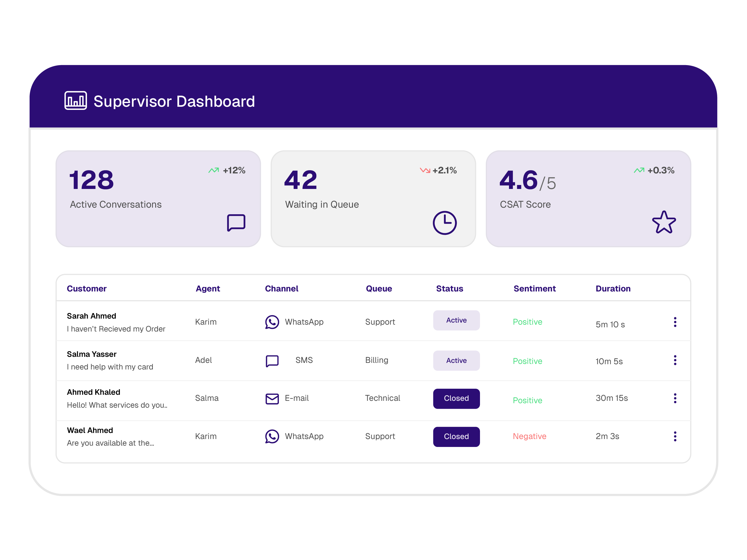This screenshot has height=560, width=747.
Task: Click the duration '10m 5s'
Action: (609, 362)
